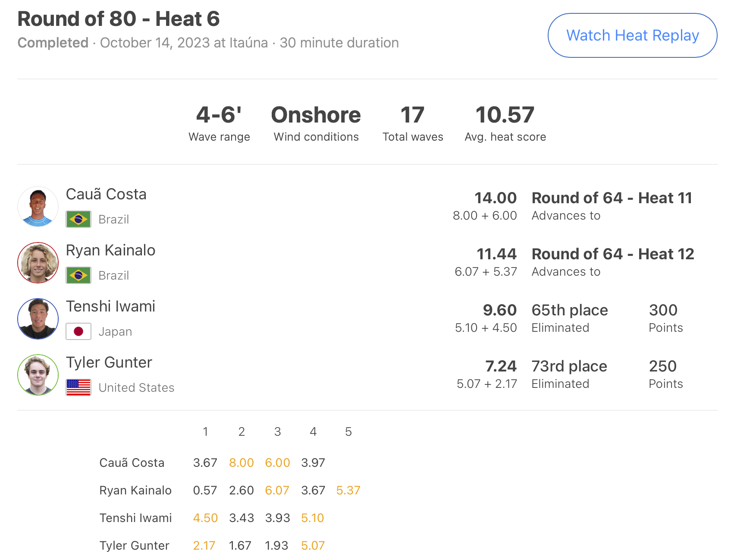Image resolution: width=734 pixels, height=560 pixels.
Task: Click Cauã Costa's 8.00 wave score
Action: pos(242,462)
